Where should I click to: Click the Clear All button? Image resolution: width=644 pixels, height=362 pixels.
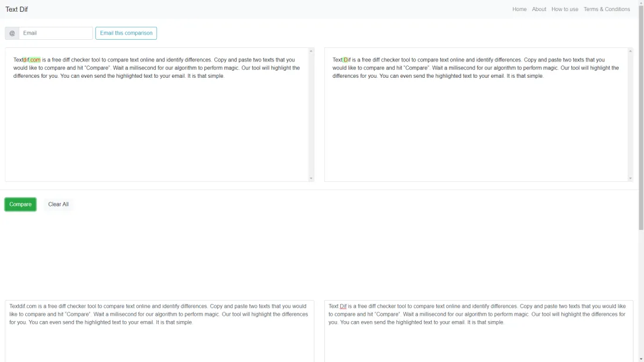pos(58,204)
